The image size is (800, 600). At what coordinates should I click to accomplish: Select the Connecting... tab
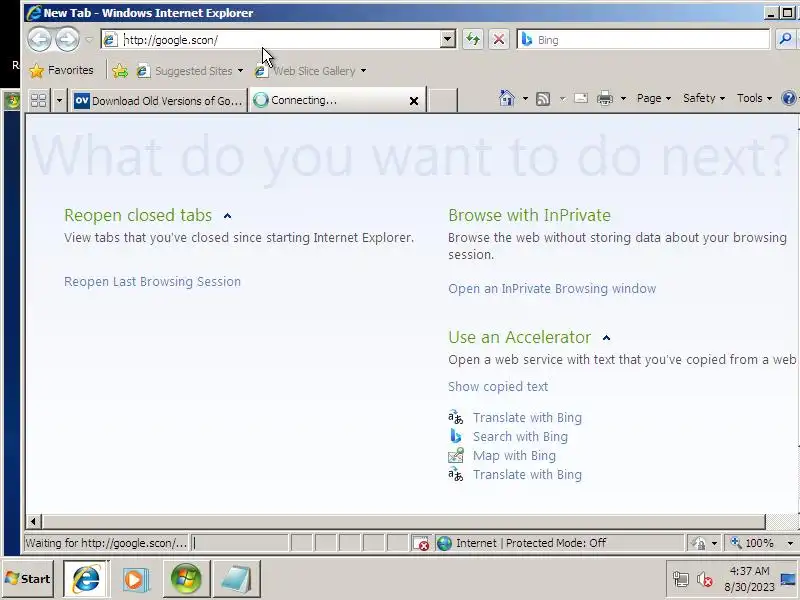[x=329, y=100]
